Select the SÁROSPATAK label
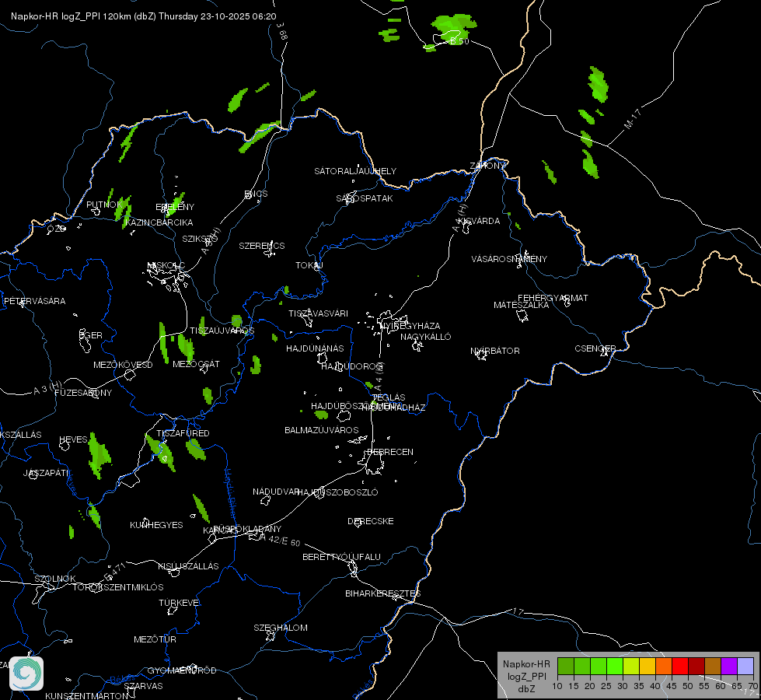 coord(365,198)
